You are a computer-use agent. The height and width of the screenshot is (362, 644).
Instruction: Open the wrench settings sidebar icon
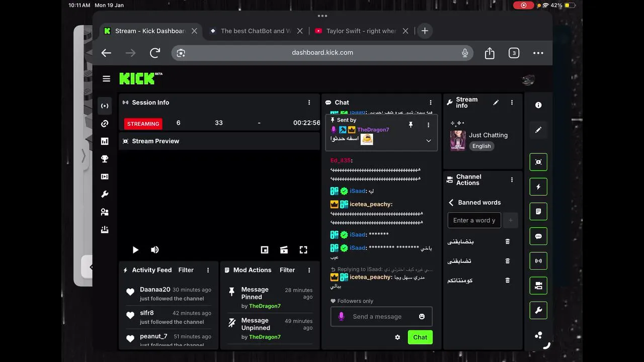(x=105, y=194)
